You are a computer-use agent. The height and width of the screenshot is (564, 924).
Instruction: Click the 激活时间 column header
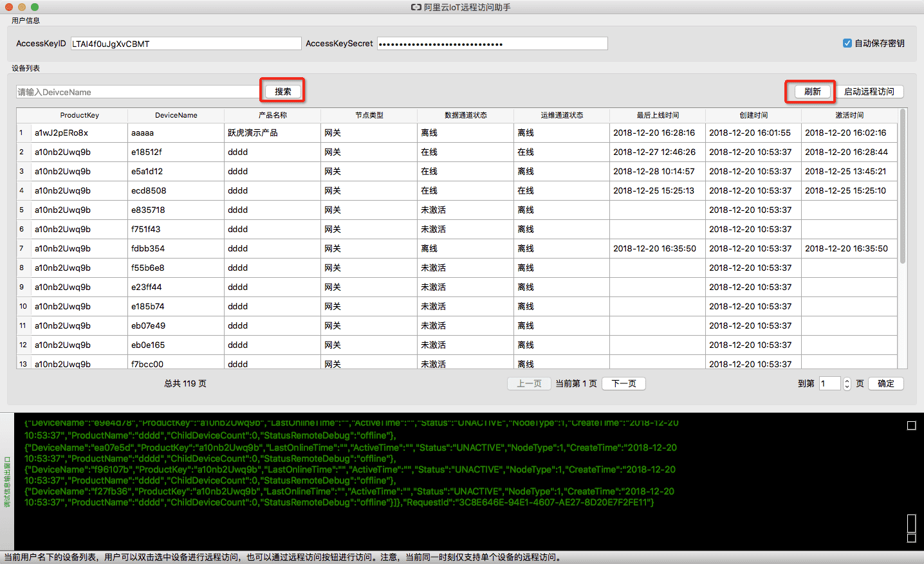(849, 115)
